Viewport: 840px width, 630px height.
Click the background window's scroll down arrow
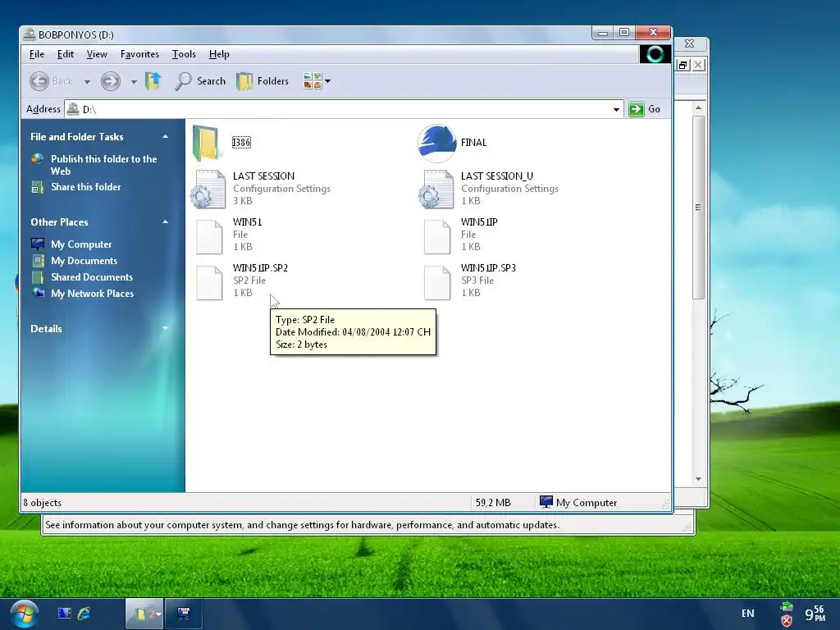coord(698,479)
